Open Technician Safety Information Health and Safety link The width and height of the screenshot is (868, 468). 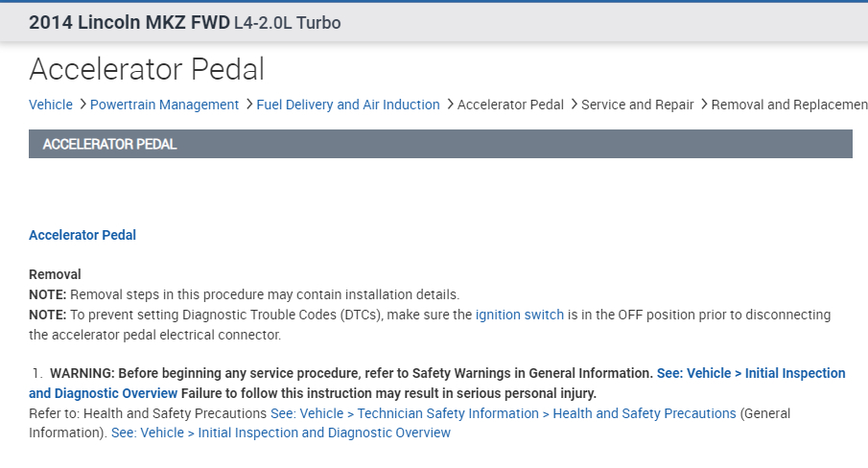tap(503, 413)
